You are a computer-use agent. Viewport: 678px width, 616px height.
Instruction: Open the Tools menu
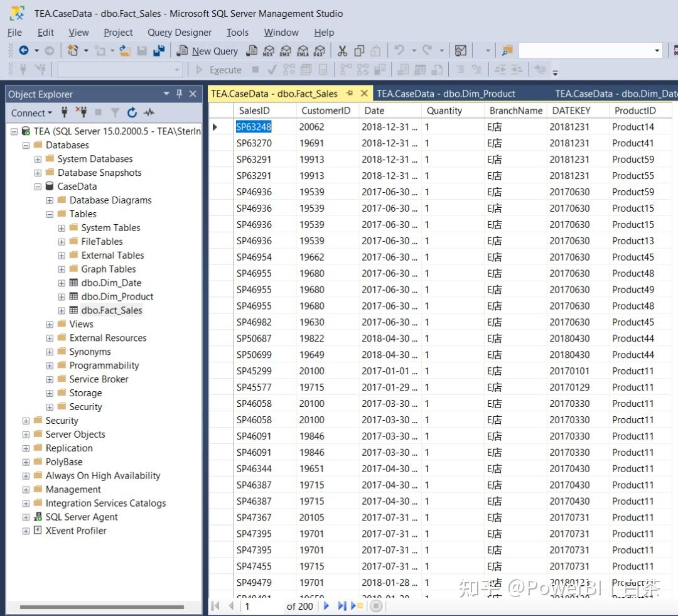pos(237,33)
